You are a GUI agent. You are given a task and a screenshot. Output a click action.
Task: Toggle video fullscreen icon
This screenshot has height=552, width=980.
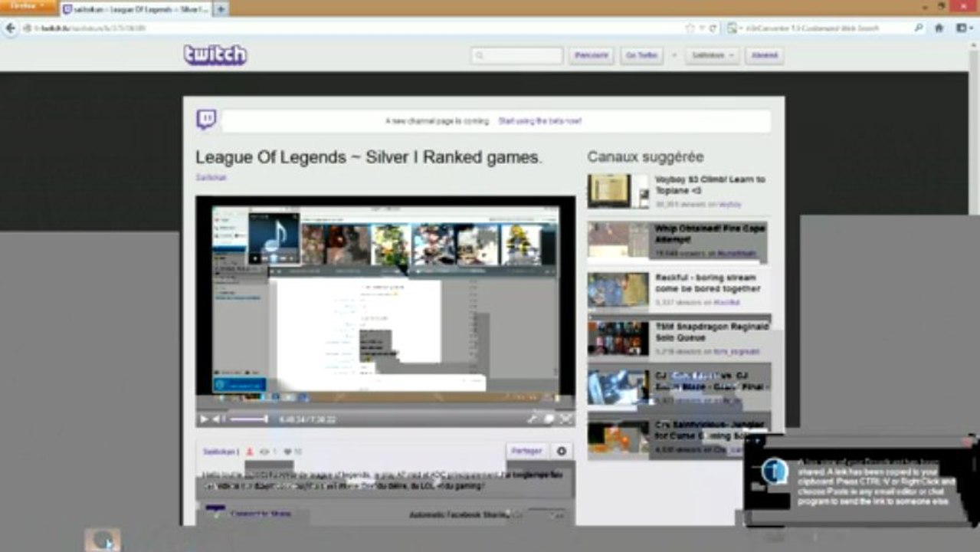[565, 419]
